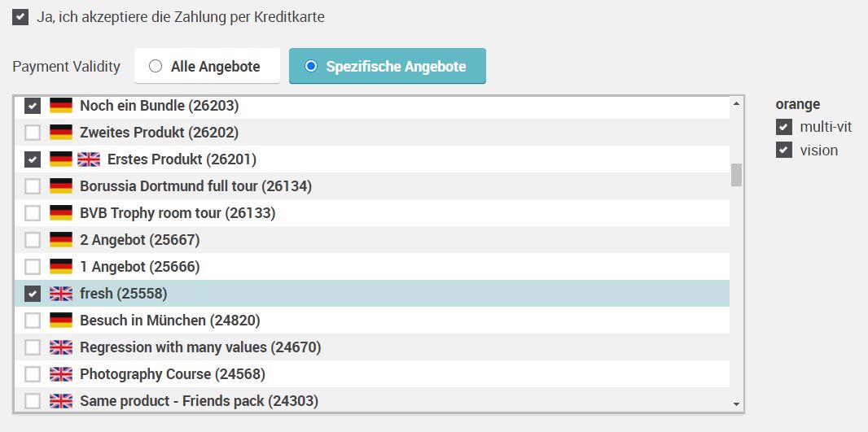Click the UK flag beside Erstes Produkt

pos(89,159)
